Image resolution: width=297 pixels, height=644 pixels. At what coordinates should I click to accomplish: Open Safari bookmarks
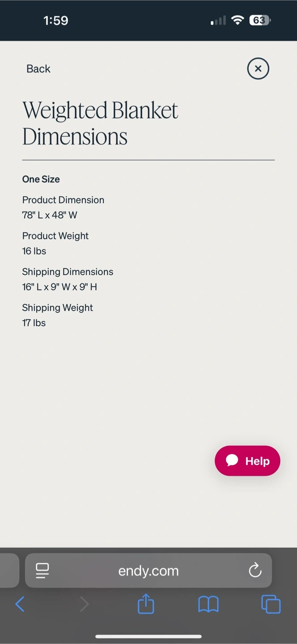208,605
